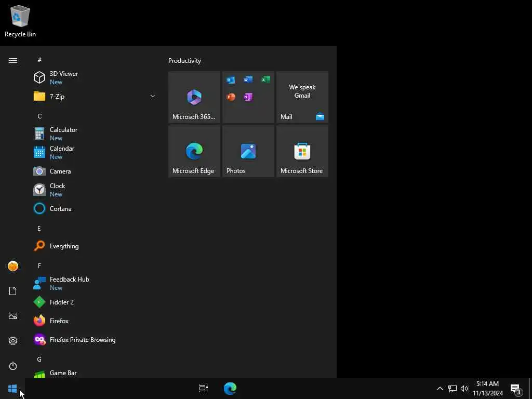Image resolution: width=532 pixels, height=399 pixels.
Task: Open the Calendar app
Action: pos(95,152)
